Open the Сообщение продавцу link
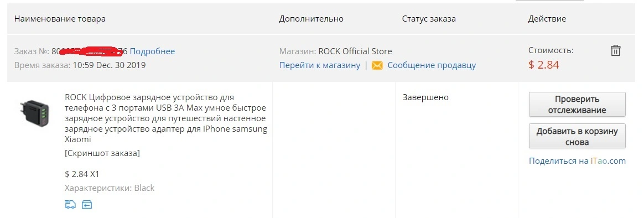The image size is (644, 218). [432, 65]
